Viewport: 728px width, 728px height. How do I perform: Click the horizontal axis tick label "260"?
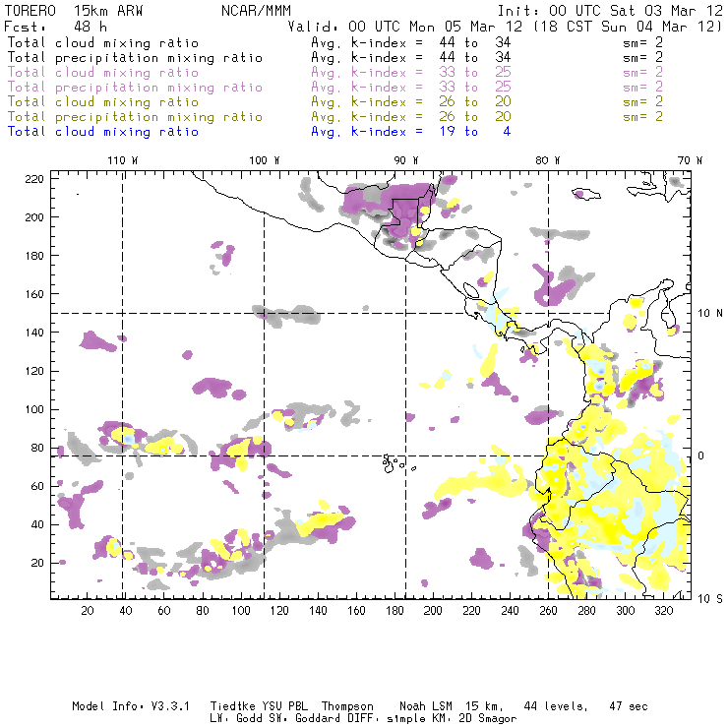[548, 611]
